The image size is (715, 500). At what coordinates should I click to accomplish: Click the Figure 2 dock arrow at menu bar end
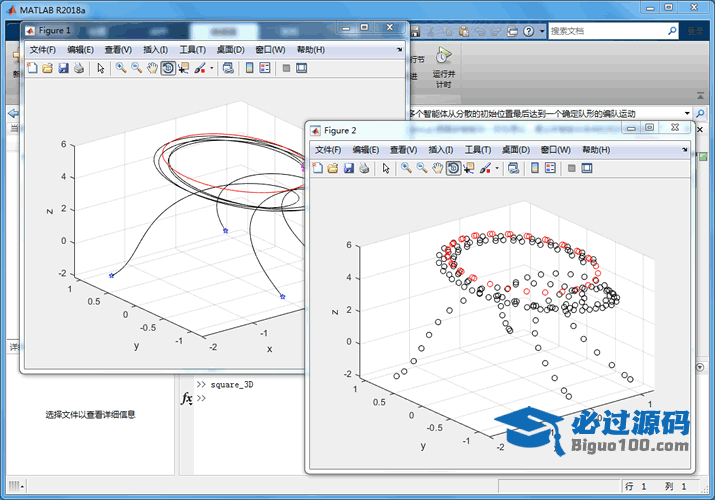[x=684, y=149]
